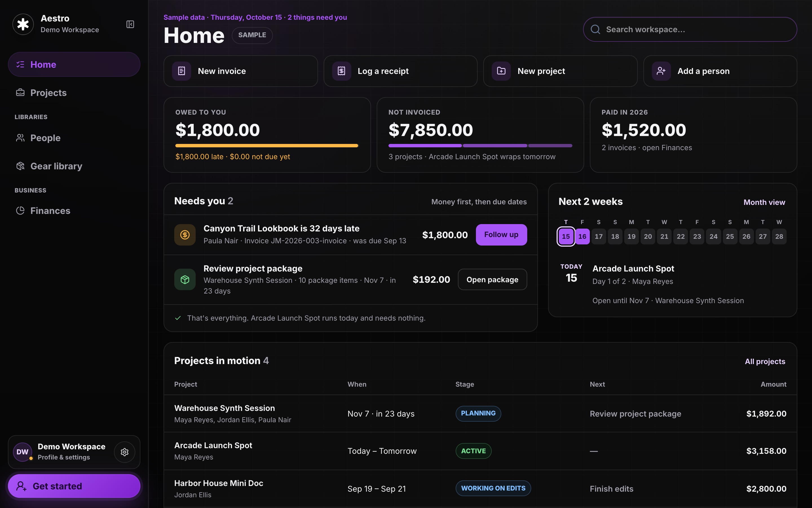Click the Log a receipt icon

342,71
